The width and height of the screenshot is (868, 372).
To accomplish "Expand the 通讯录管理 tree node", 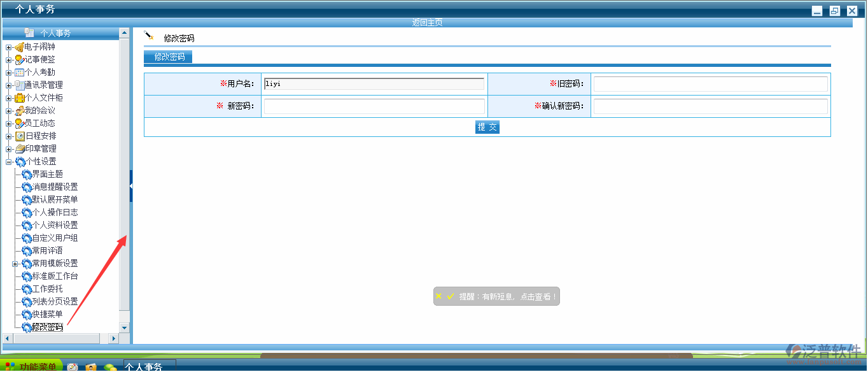I will click(9, 85).
